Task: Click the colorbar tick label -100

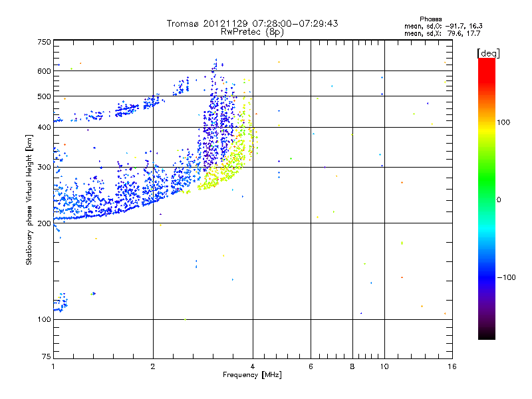Action: tap(508, 277)
